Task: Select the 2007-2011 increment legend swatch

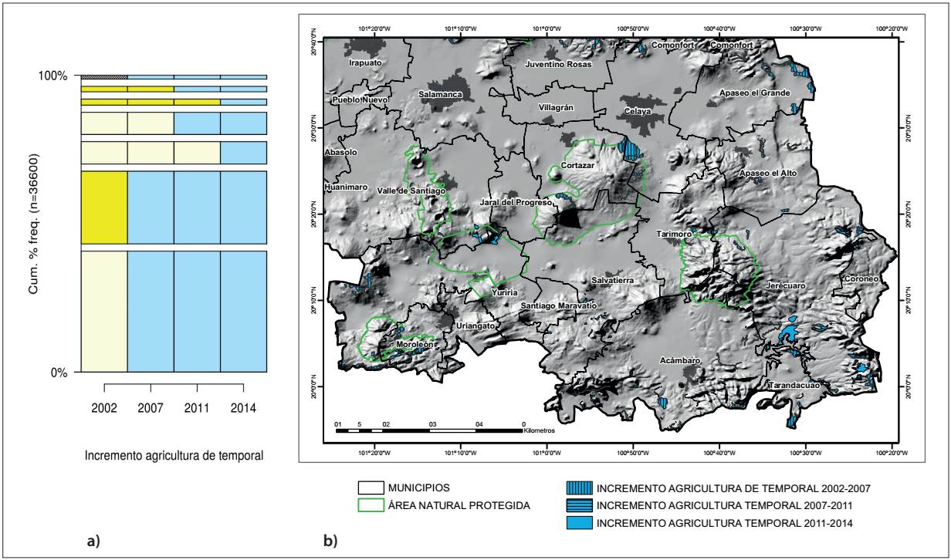Action: pos(579,505)
